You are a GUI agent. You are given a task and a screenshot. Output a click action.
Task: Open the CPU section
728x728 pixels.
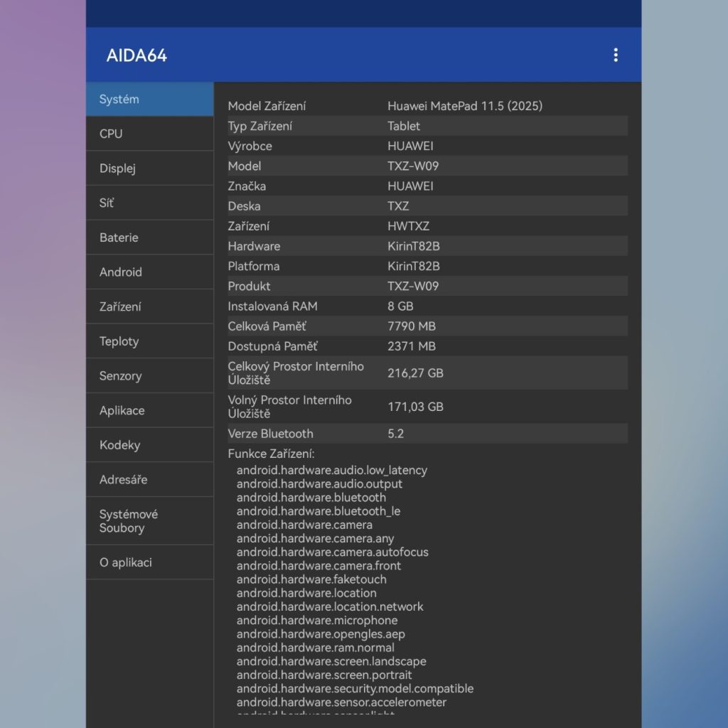click(149, 134)
